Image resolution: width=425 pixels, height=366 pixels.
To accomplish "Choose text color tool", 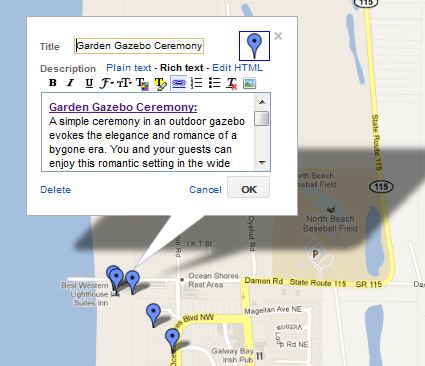I will [x=142, y=84].
